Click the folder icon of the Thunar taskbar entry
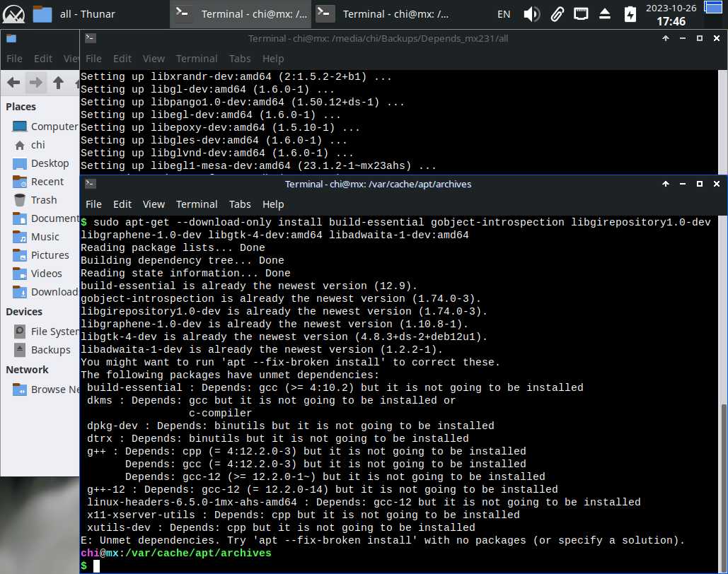The height and width of the screenshot is (574, 728). [42, 14]
